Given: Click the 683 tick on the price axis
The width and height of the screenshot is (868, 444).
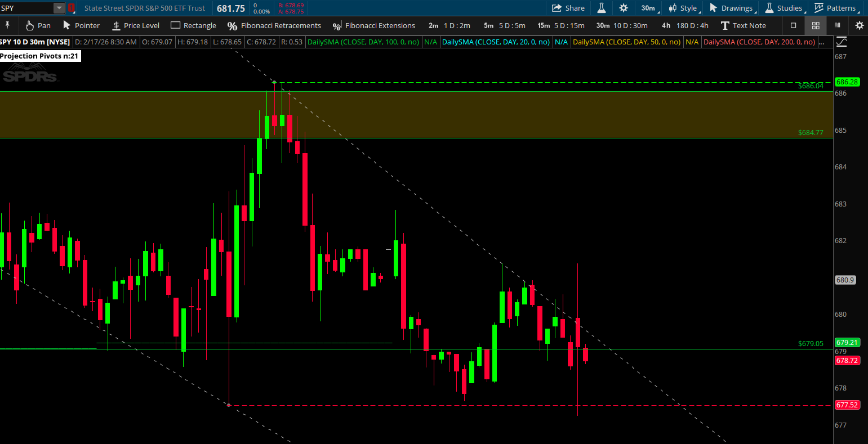Looking at the screenshot, I should point(840,204).
